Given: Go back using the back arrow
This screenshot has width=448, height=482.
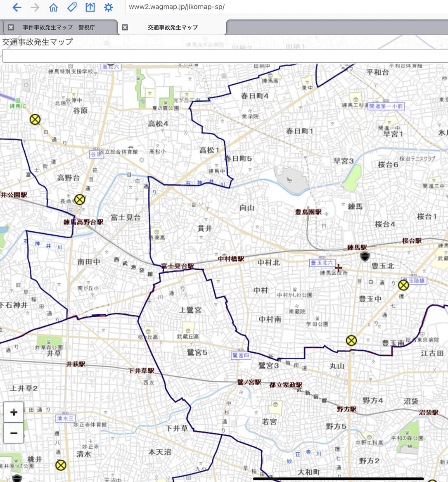Looking at the screenshot, I should (17, 7).
